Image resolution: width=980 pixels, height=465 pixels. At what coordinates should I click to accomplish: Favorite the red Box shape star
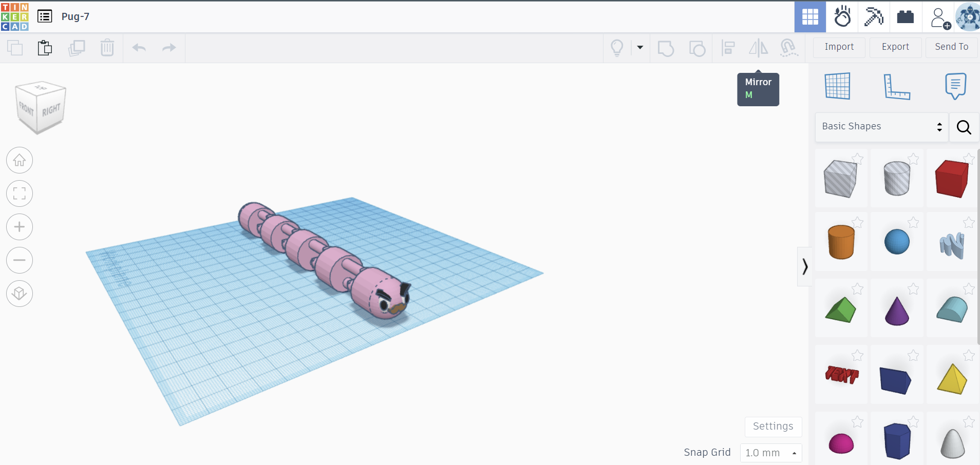pyautogui.click(x=968, y=159)
